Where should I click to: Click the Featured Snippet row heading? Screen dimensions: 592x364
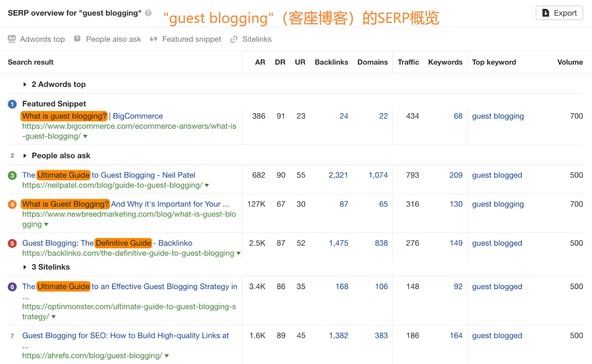coord(54,104)
